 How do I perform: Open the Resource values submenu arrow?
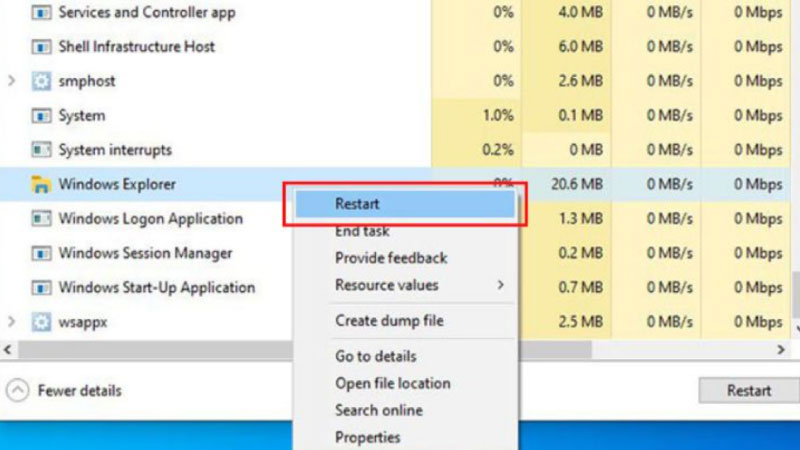pyautogui.click(x=501, y=285)
